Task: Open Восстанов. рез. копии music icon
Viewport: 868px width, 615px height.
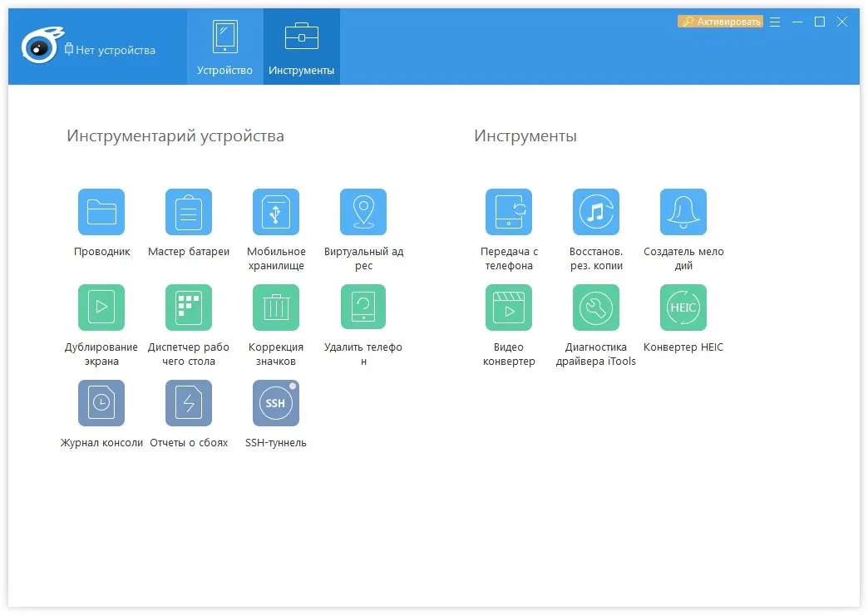Action: tap(595, 212)
